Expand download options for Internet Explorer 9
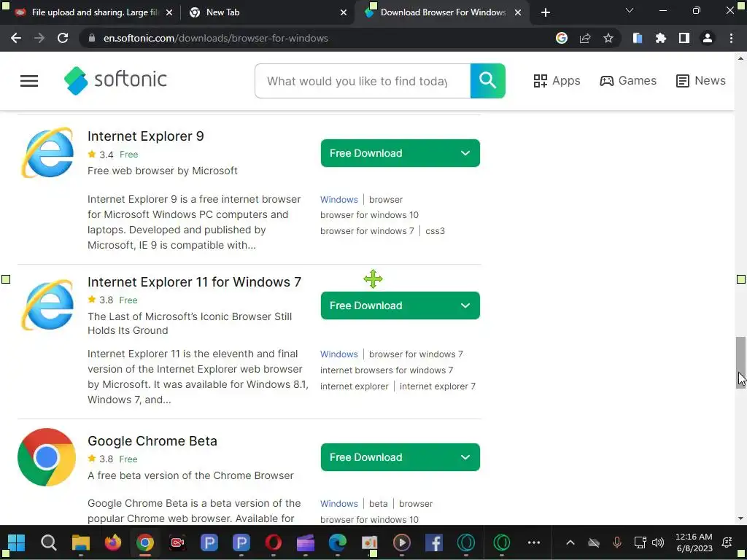This screenshot has height=560, width=747. (465, 153)
